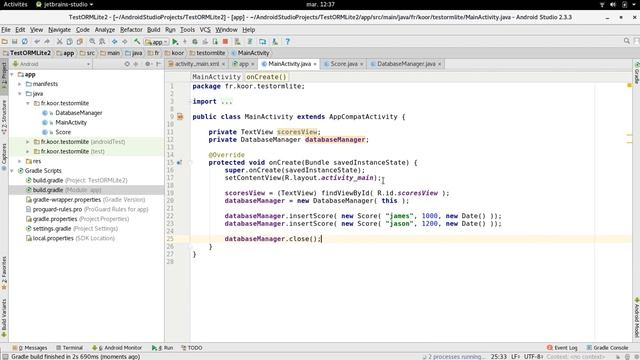Collapse the java folder
The height and width of the screenshot is (360, 640).
point(20,94)
